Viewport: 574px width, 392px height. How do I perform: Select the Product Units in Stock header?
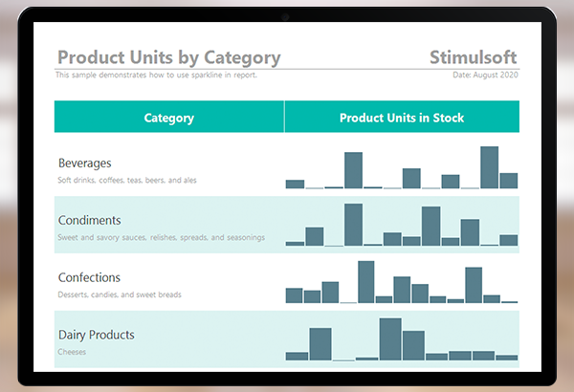point(402,118)
